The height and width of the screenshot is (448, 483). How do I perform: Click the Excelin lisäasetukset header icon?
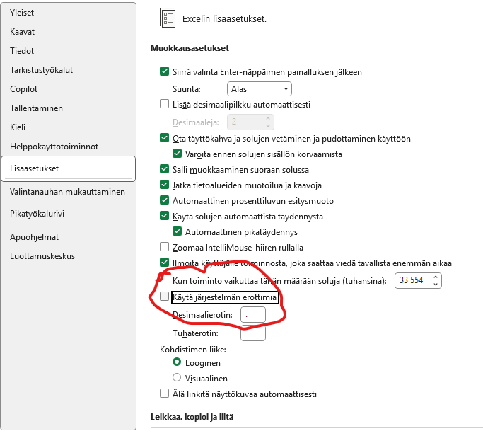(x=167, y=18)
